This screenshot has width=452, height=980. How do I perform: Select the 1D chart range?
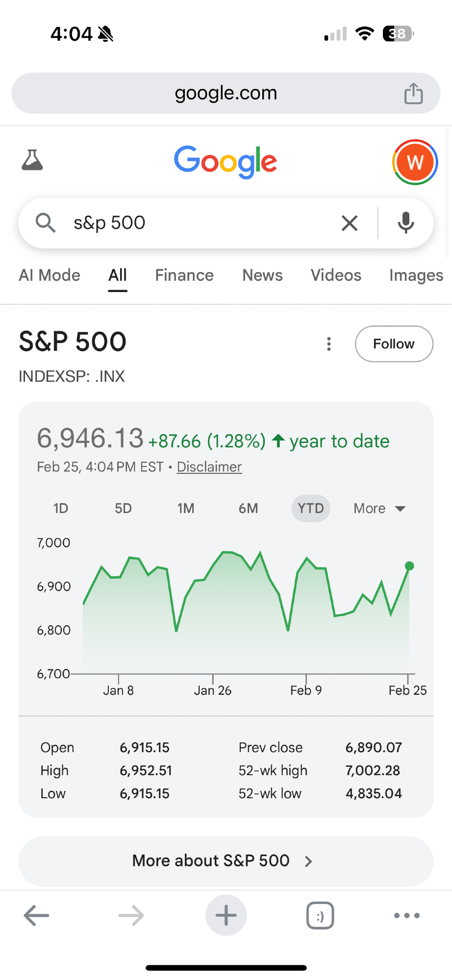point(61,508)
